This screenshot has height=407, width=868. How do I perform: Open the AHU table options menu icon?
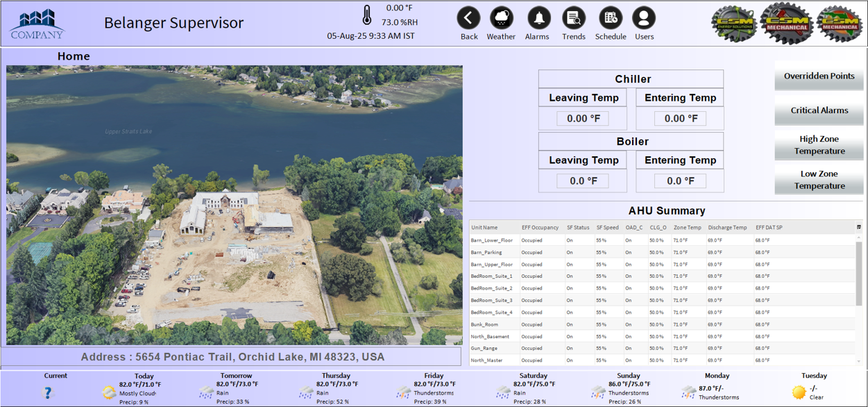click(859, 227)
